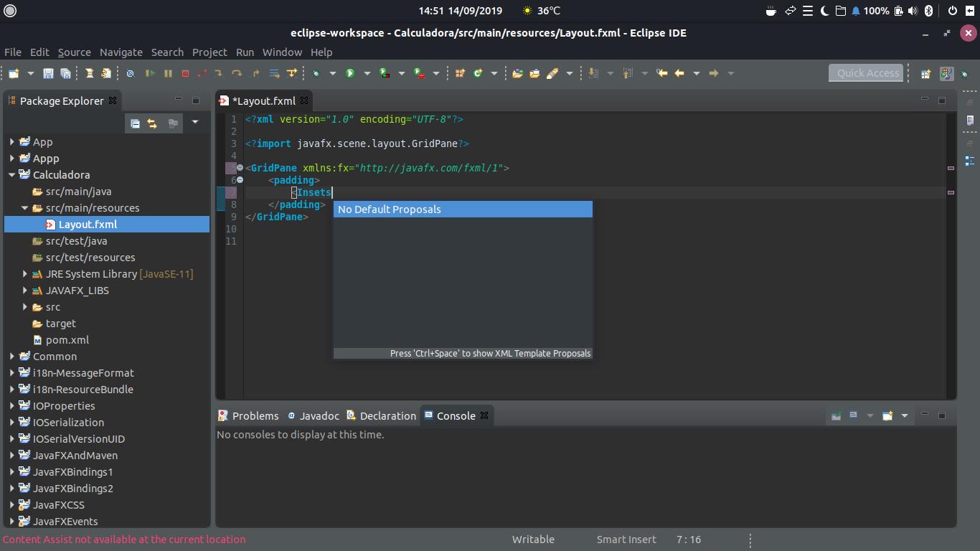Click the Open Type folder icon
The width and height of the screenshot is (980, 551).
tap(517, 73)
